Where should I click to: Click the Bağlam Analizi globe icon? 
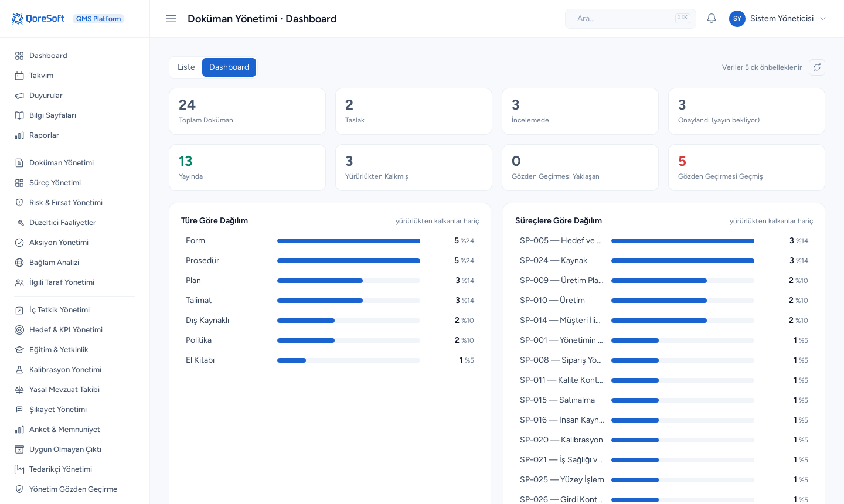tap(19, 263)
